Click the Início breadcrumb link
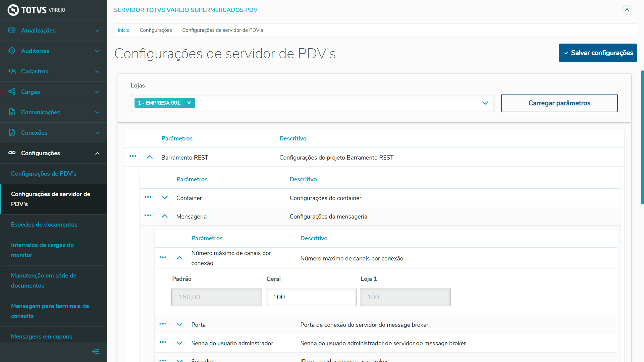Viewport: 644px width, 362px height. (123, 30)
